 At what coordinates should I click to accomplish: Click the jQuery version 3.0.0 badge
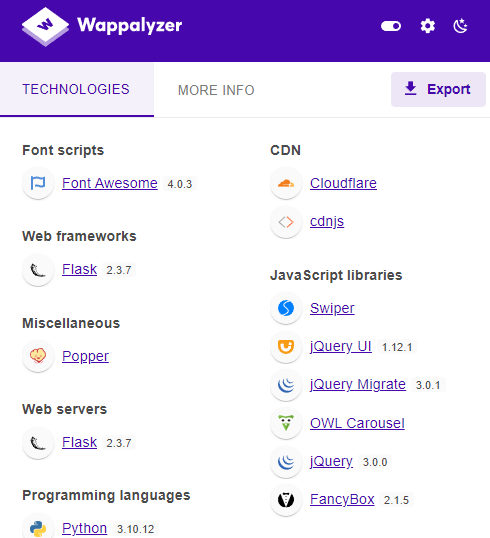coord(375,462)
